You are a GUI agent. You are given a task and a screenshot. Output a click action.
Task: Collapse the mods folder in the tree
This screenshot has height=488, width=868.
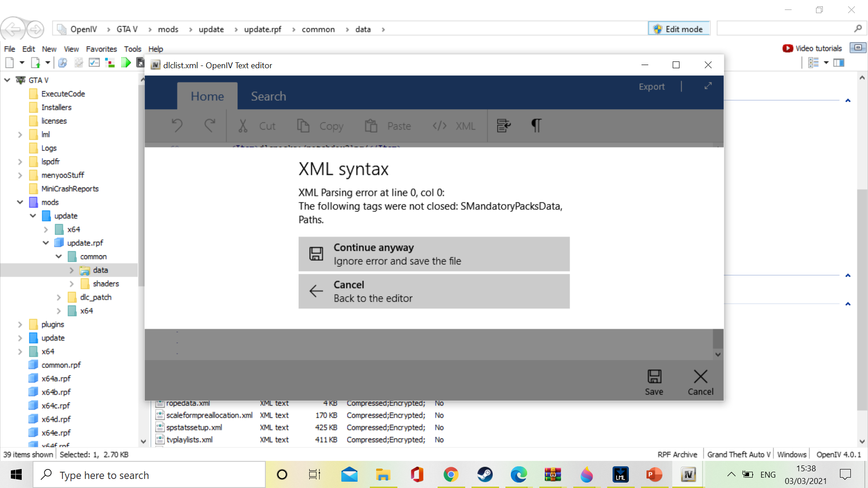20,202
